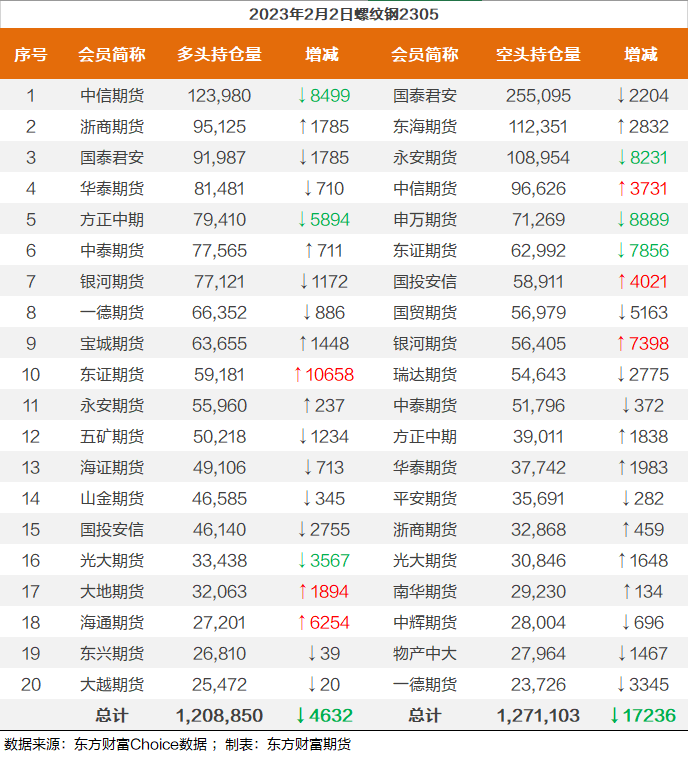Viewport: 688px width, 759px height.
Task: Click the red up arrow next to 4021
Action: coord(621,282)
